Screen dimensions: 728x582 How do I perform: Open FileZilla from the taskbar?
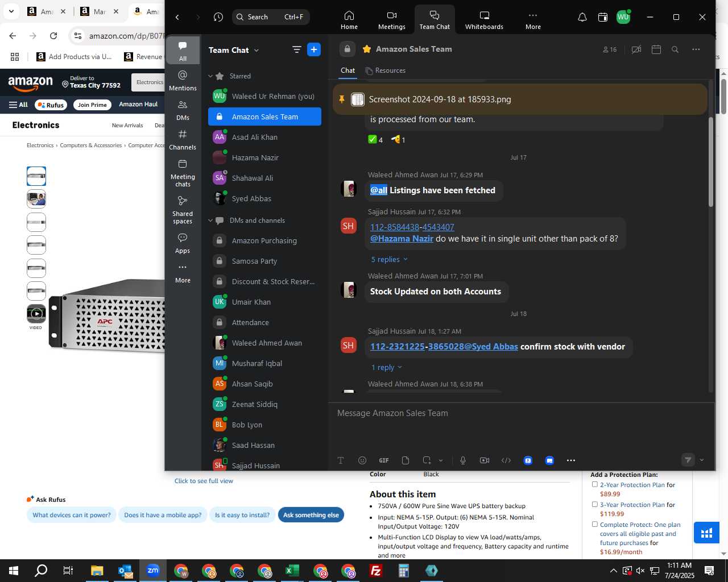tap(375, 571)
